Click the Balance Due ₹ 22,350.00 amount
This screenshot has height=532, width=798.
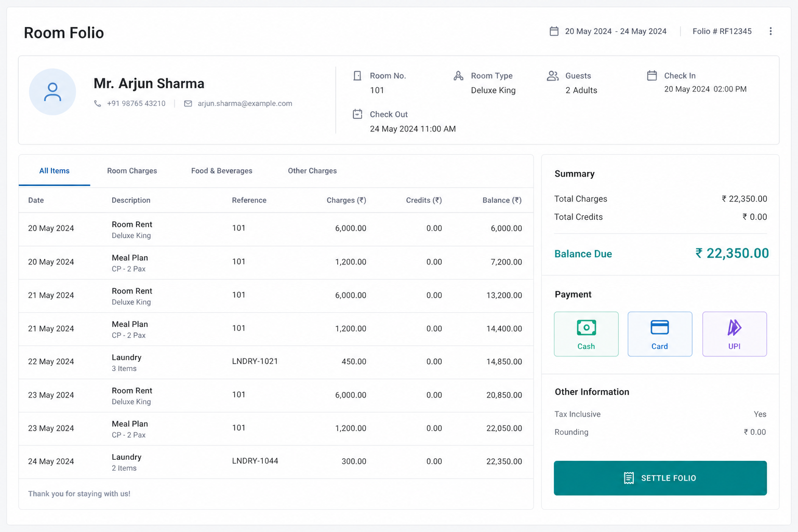(732, 254)
